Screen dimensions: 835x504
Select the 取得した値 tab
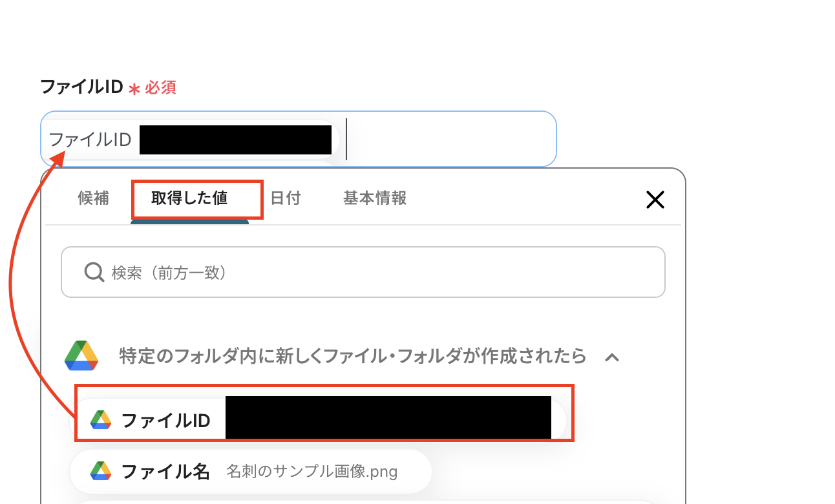(x=189, y=198)
